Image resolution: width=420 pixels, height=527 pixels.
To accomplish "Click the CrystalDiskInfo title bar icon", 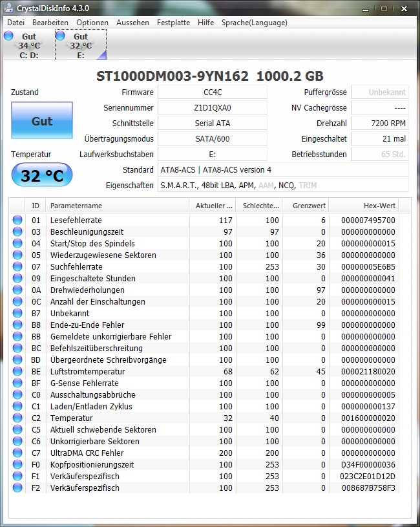I will click(x=9, y=8).
